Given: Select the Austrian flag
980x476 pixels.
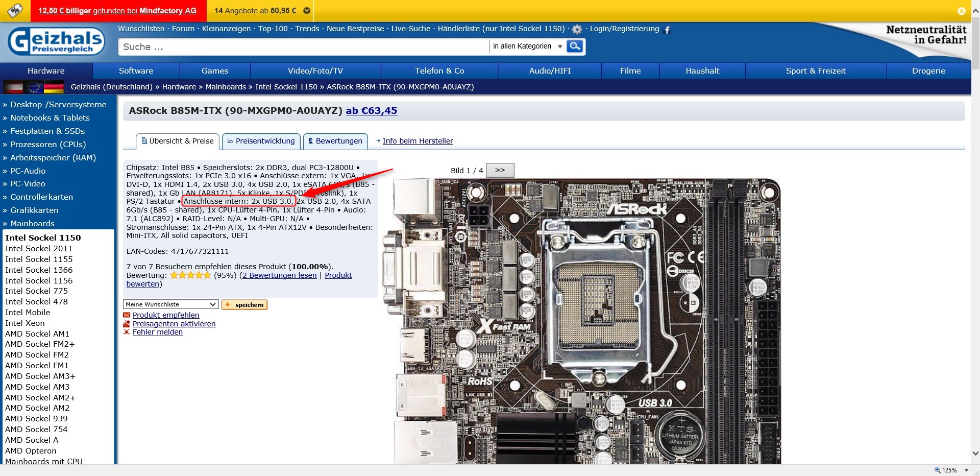Looking at the screenshot, I should tap(13, 87).
